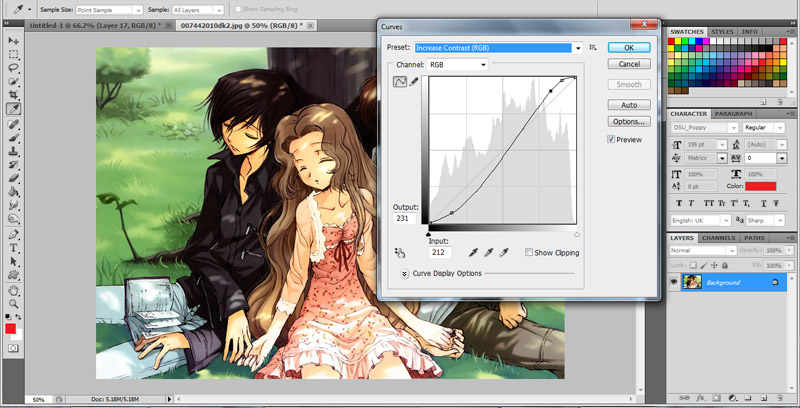
Task: Select the Eyedropper tool in toolbox
Action: click(x=13, y=109)
